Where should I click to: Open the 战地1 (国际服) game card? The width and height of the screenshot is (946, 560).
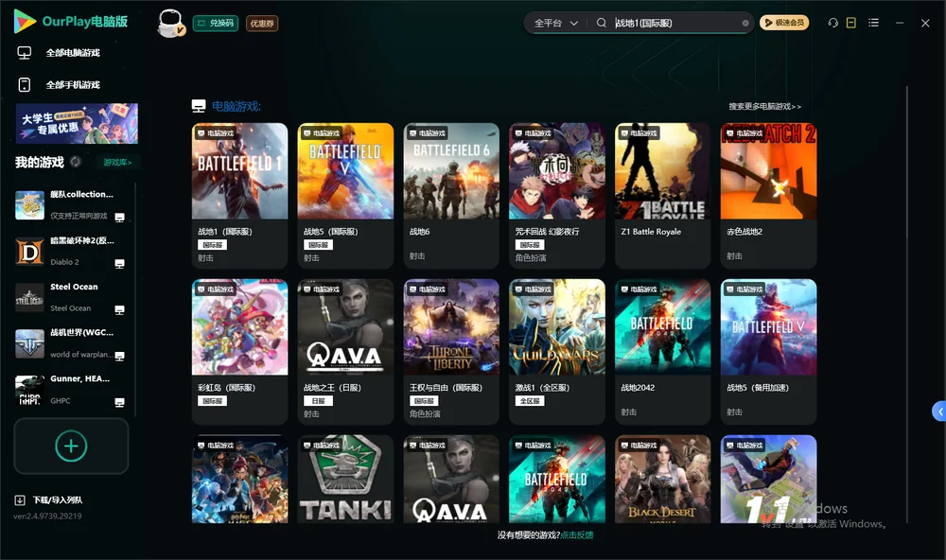click(x=239, y=196)
